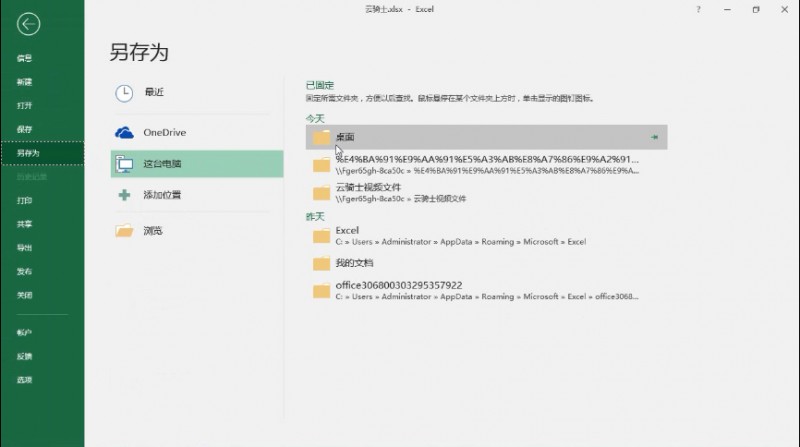
Task: Open the 打开 page in the sidebar
Action: click(x=24, y=106)
